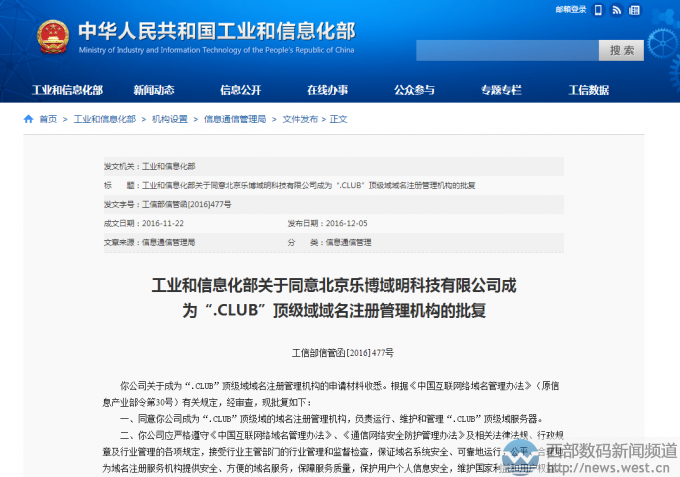Navigate to 文件发布 breadcrumb link
The image size is (680, 477).
pyautogui.click(x=300, y=119)
